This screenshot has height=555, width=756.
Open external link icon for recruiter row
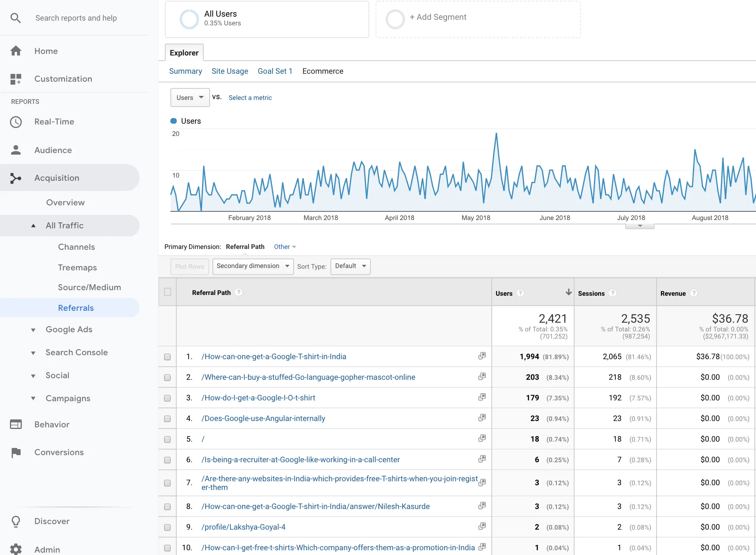[x=482, y=459]
